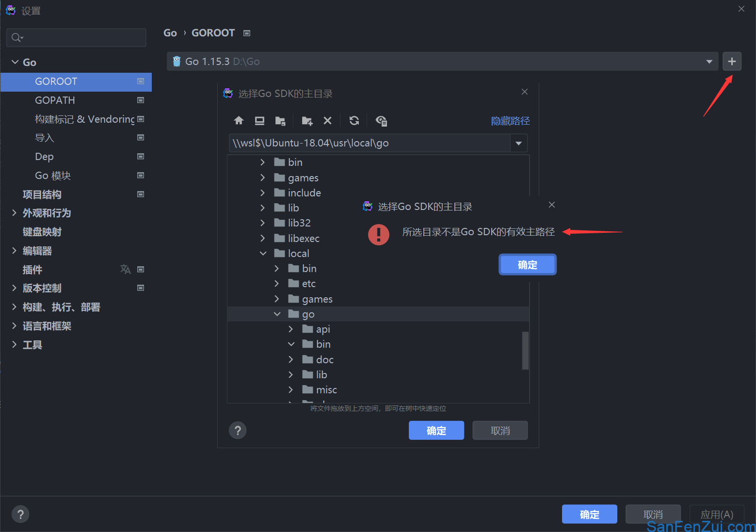
Task: Click project-level icon beside GOPATH
Action: [x=141, y=100]
